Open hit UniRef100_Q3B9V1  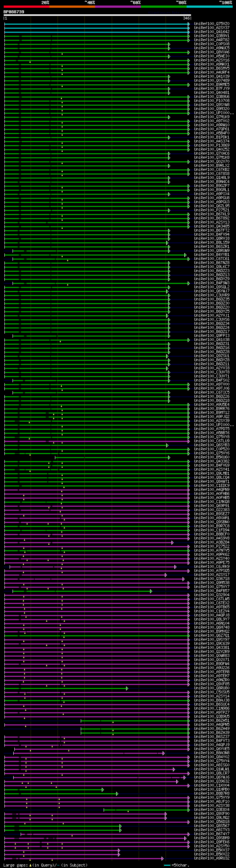[212, 36]
